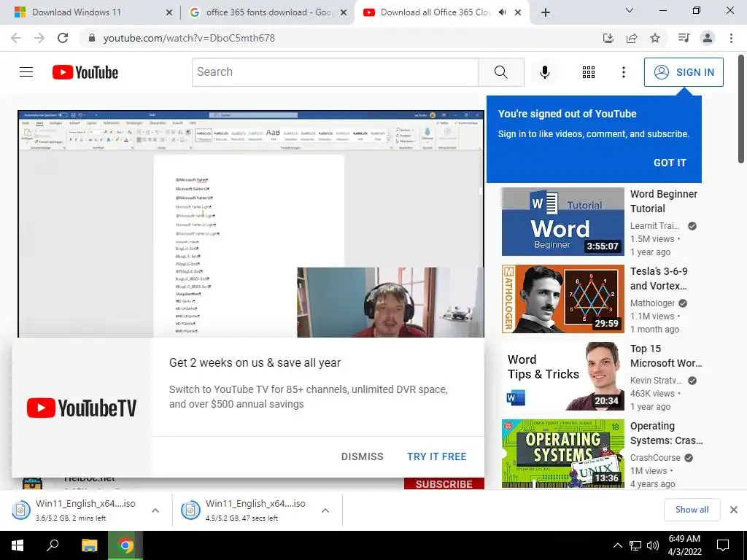This screenshot has width=747, height=560.
Task: Reload the YouTube page
Action: [x=63, y=38]
